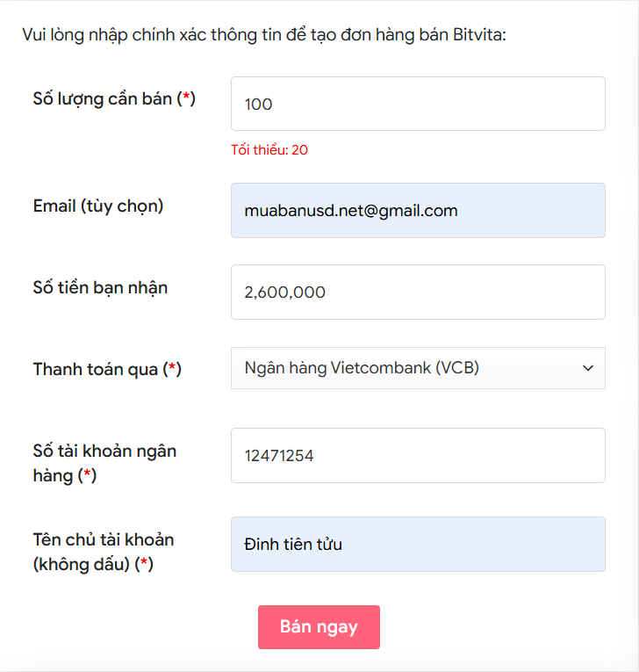The width and height of the screenshot is (639, 672).
Task: Click the Số tài khoản ngân hàng label
Action: [x=105, y=463]
